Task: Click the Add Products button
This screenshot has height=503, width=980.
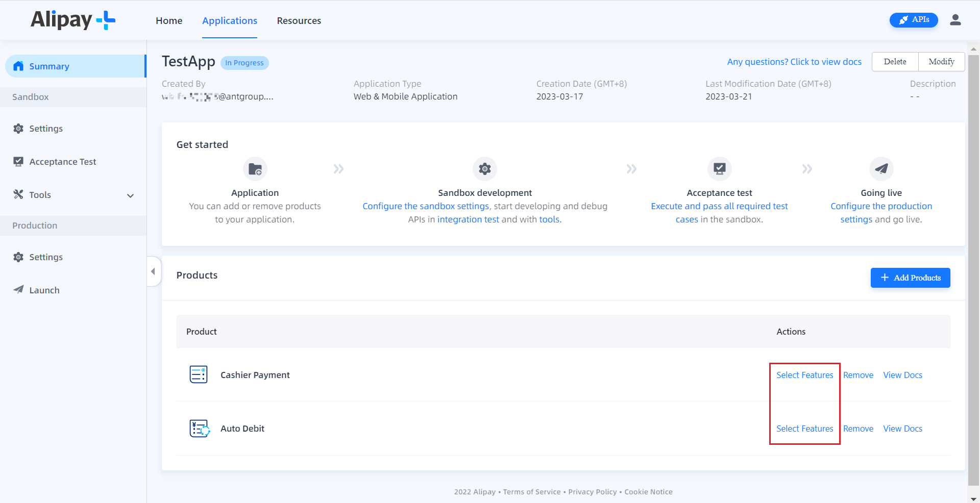Action: click(910, 278)
